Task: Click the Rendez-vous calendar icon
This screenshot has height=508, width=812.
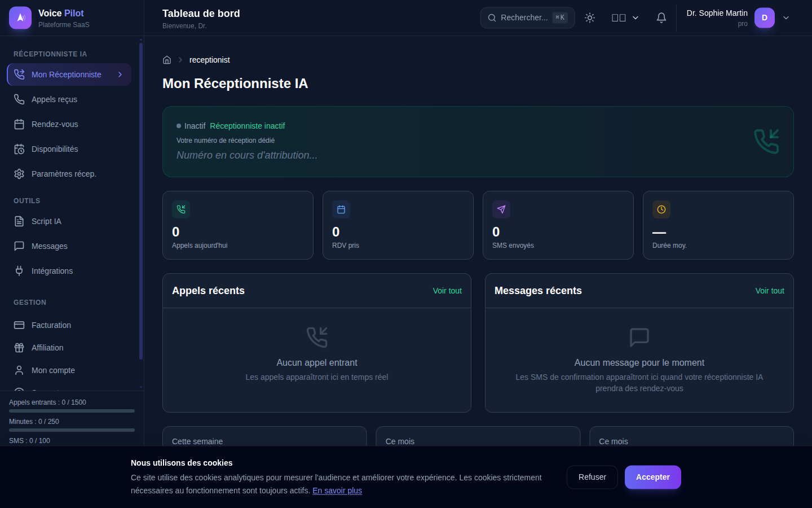Action: (x=19, y=124)
